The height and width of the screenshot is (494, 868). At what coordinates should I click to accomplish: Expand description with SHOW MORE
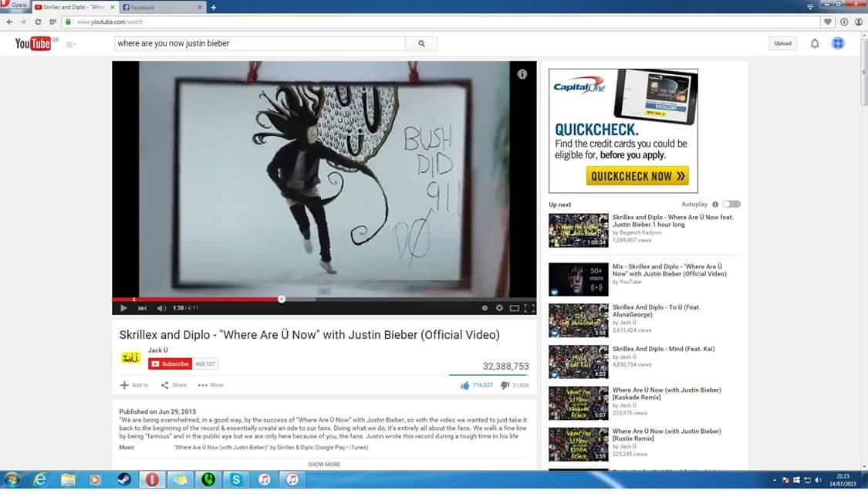324,465
